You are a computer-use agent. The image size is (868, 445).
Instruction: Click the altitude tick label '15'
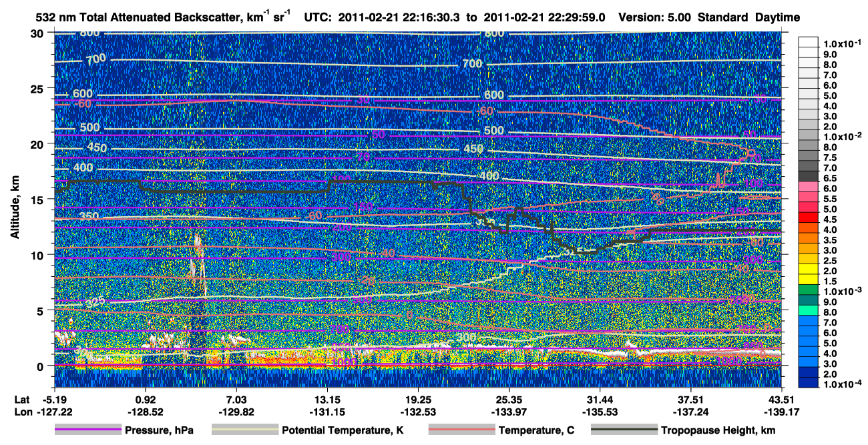(x=38, y=199)
